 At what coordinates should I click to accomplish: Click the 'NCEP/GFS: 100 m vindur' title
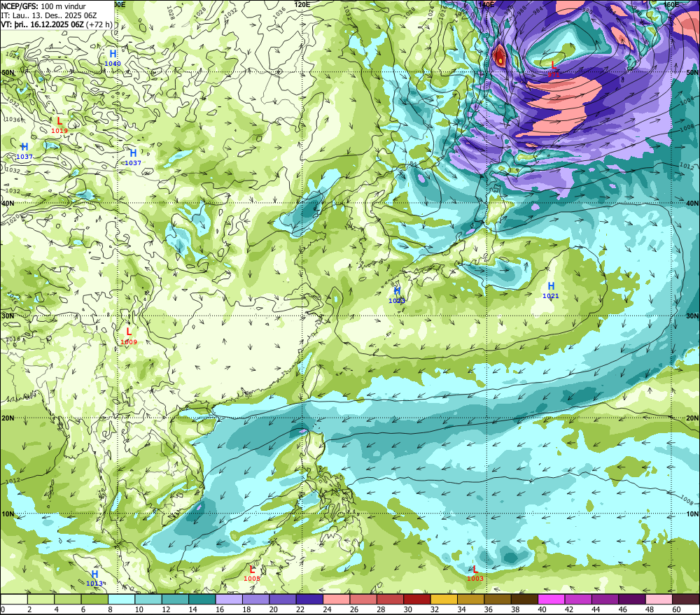(43, 6)
